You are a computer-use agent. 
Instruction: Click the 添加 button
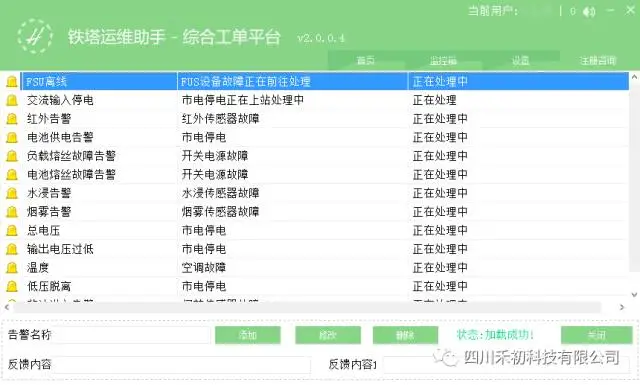(x=248, y=335)
